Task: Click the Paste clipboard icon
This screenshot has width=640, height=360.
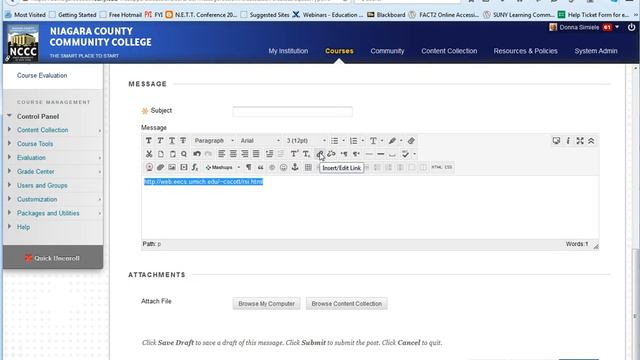Action: pyautogui.click(x=172, y=154)
